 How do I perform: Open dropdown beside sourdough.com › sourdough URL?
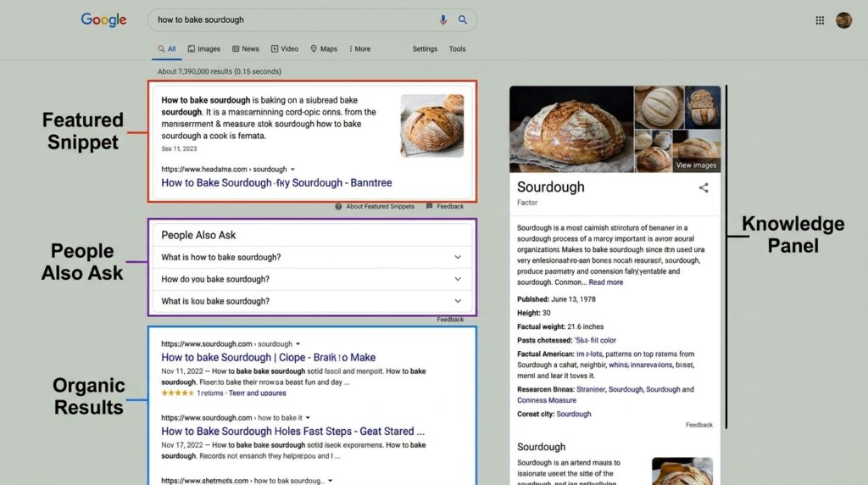click(x=298, y=343)
